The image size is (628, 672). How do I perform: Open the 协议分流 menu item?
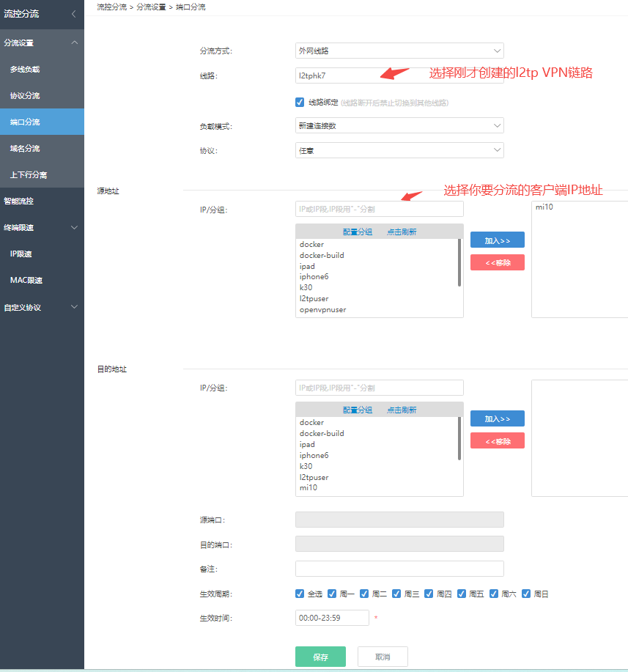coord(25,96)
